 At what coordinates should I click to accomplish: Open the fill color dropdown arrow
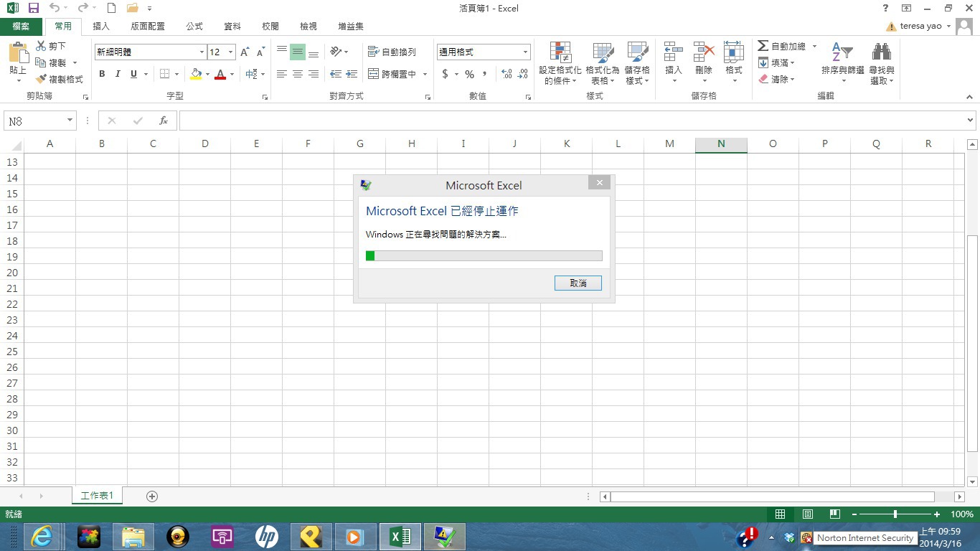[207, 74]
